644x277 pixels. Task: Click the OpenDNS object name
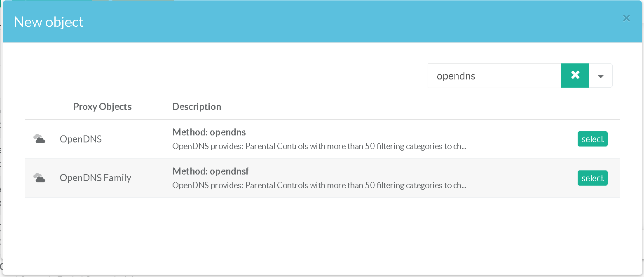coord(80,139)
